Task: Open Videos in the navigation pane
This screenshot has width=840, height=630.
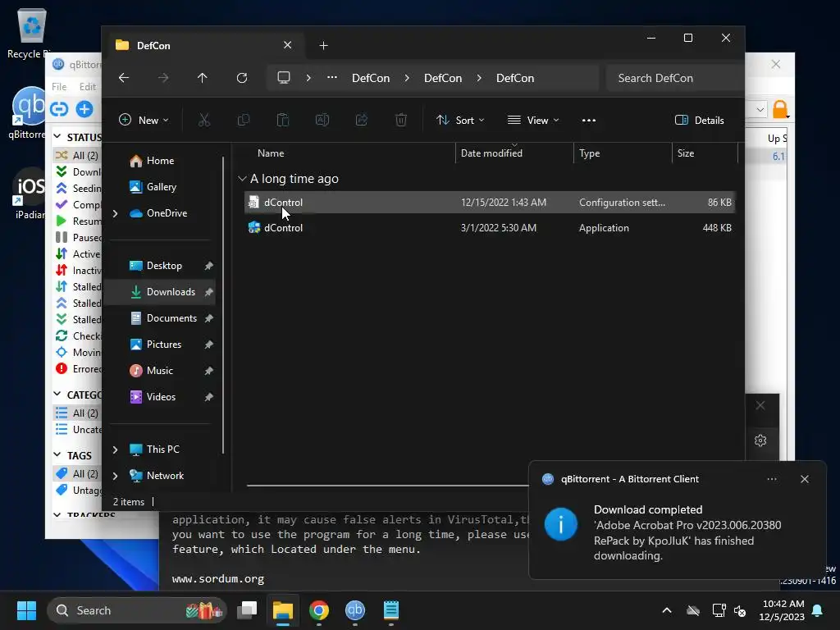Action: point(161,397)
